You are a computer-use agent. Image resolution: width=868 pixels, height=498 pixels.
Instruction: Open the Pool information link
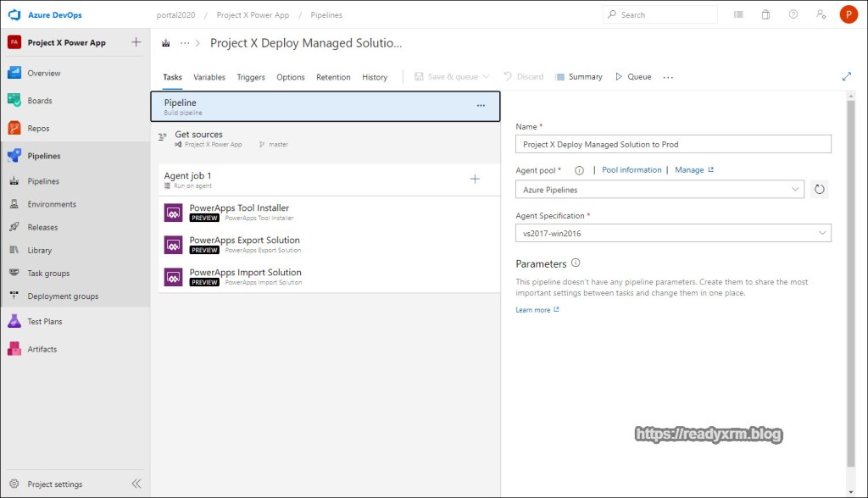click(632, 170)
